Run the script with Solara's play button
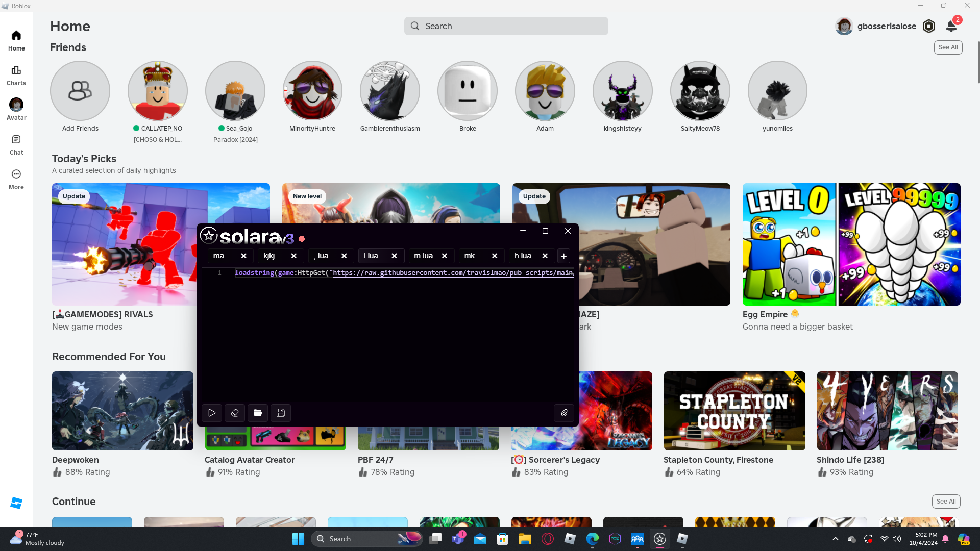 click(x=212, y=413)
